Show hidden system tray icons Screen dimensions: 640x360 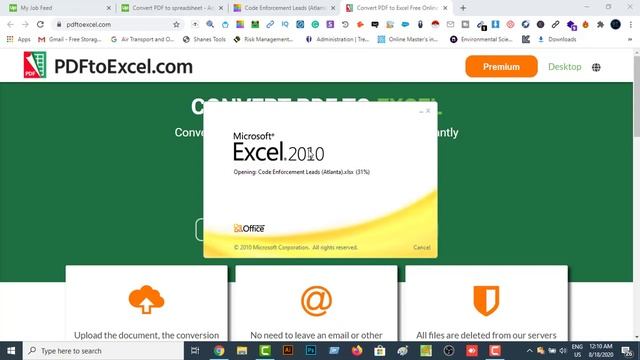pyautogui.click(x=529, y=351)
